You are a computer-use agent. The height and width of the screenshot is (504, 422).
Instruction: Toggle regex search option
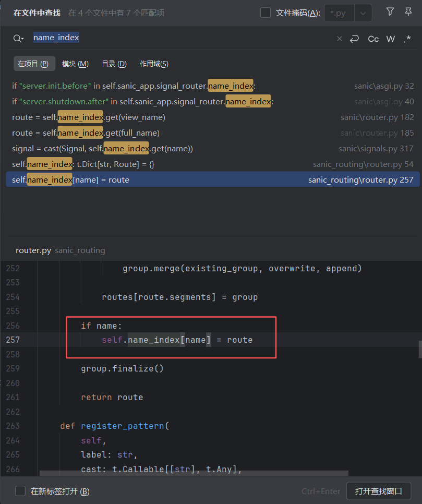407,39
